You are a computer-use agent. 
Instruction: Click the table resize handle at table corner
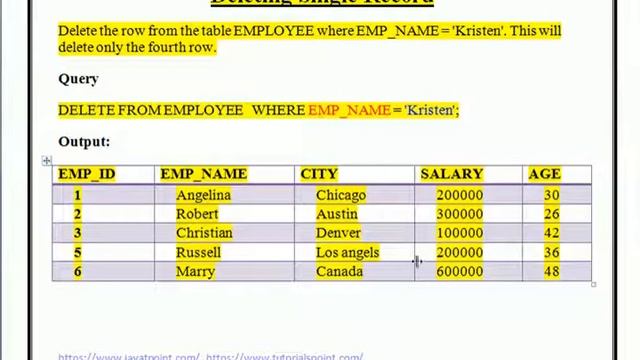tap(594, 284)
